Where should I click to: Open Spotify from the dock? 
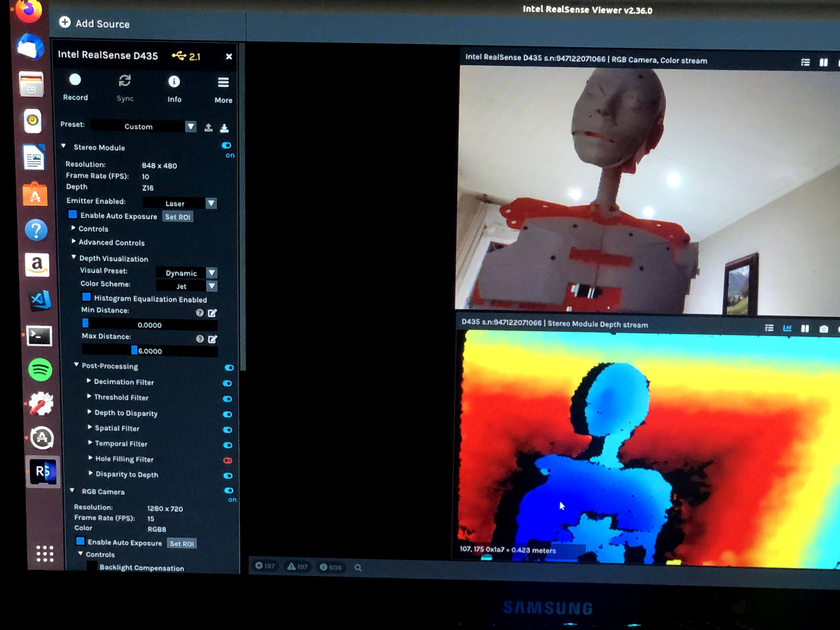tap(40, 370)
